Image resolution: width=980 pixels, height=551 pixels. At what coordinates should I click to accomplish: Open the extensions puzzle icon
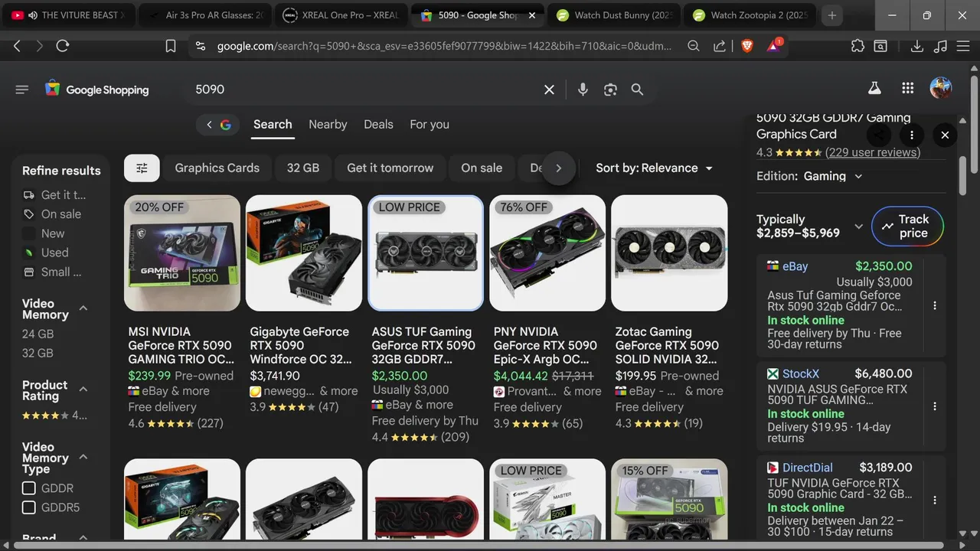pos(857,46)
